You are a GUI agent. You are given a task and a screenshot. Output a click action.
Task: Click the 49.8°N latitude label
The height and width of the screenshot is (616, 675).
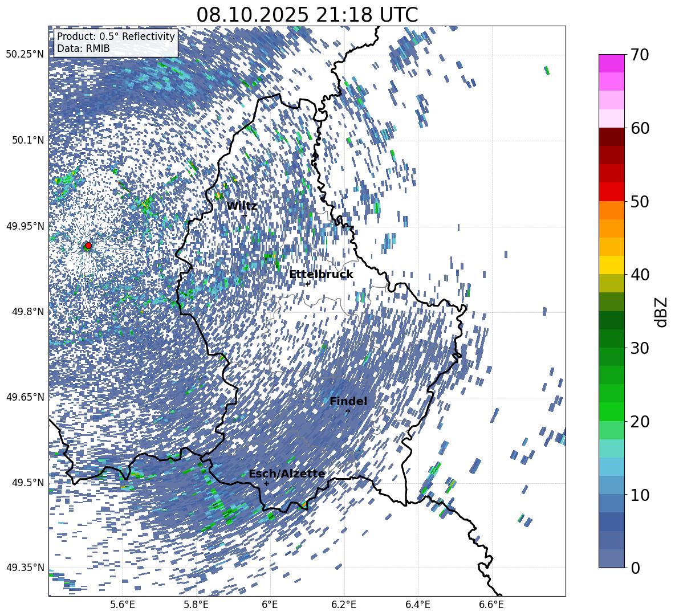click(x=27, y=312)
